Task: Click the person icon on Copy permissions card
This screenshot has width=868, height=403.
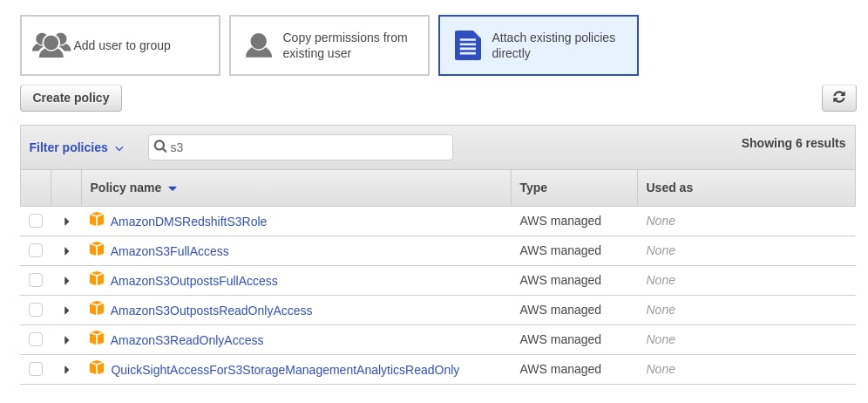Action: coord(259,45)
